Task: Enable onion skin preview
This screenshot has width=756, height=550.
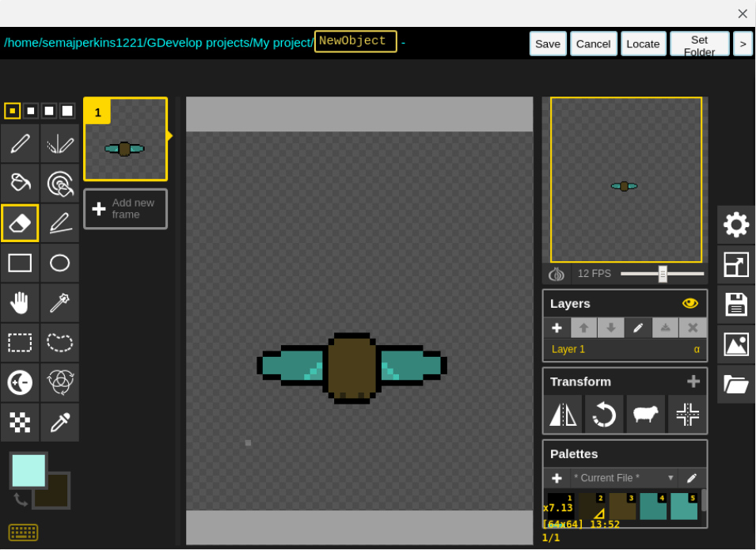Action: [x=556, y=274]
